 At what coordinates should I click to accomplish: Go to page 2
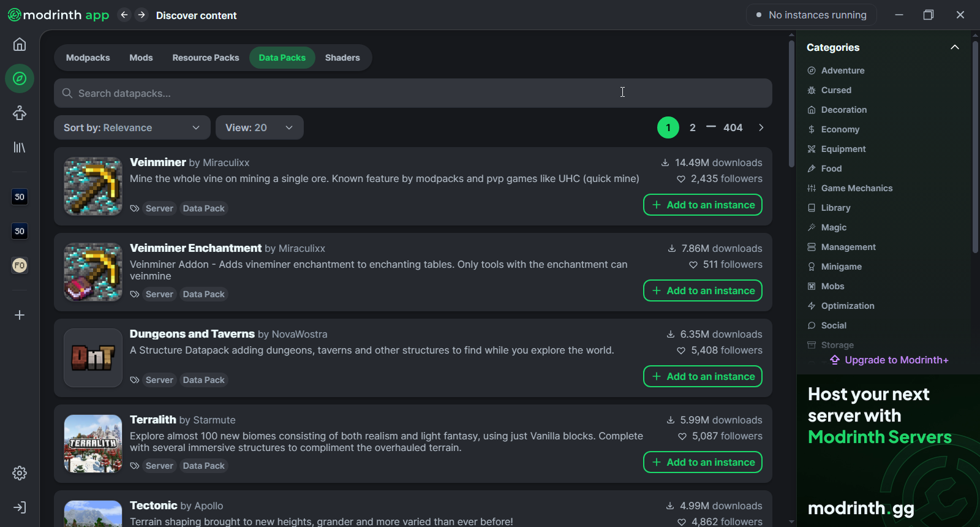pyautogui.click(x=693, y=127)
